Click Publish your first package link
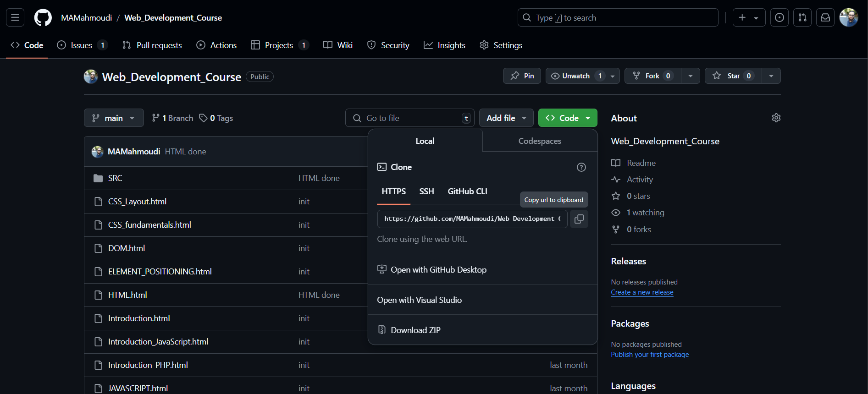The height and width of the screenshot is (394, 868). click(x=650, y=355)
